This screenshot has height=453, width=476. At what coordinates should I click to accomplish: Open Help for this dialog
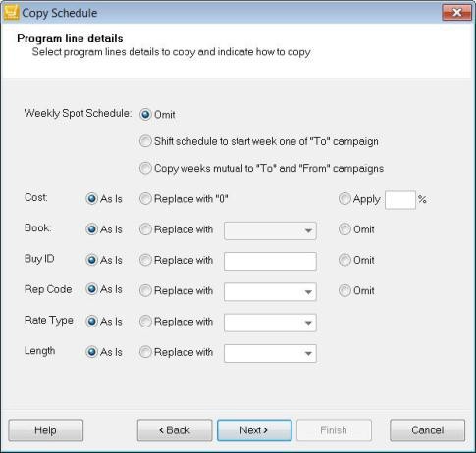46,430
